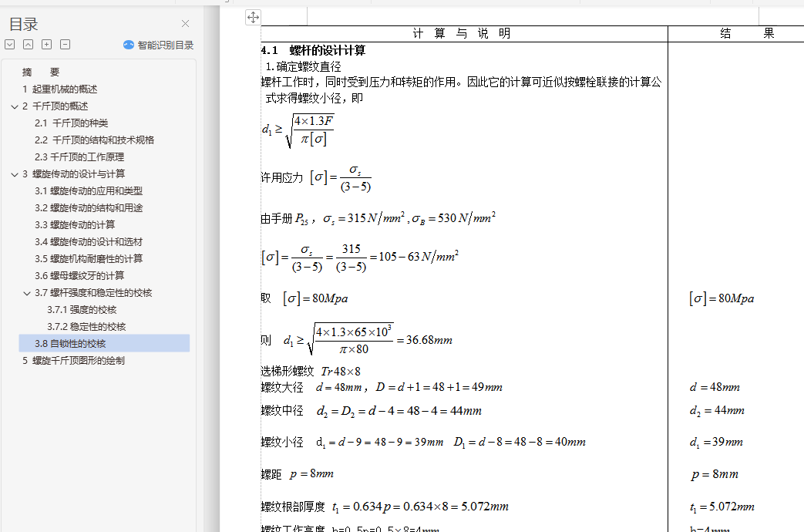Viewport: 804px width, 532px height.
Task: Click the text 许用应力 in document
Action: coord(282,177)
